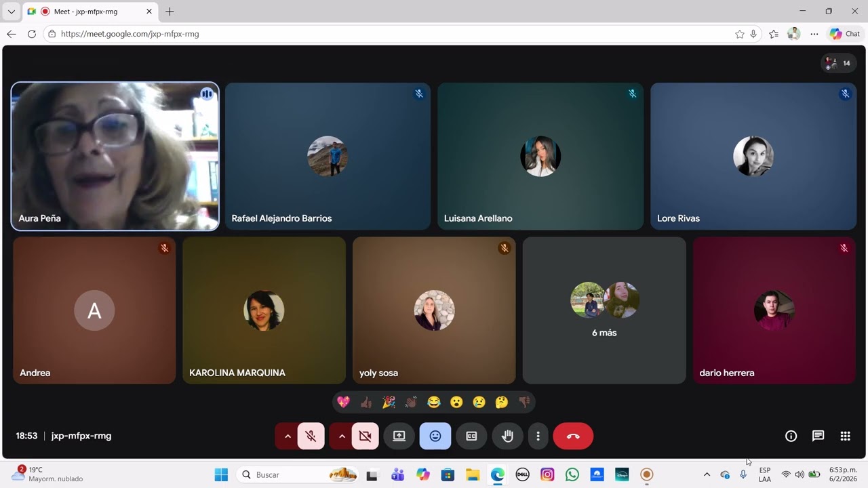
Task: Open WhatsApp from the taskbar
Action: (x=572, y=474)
